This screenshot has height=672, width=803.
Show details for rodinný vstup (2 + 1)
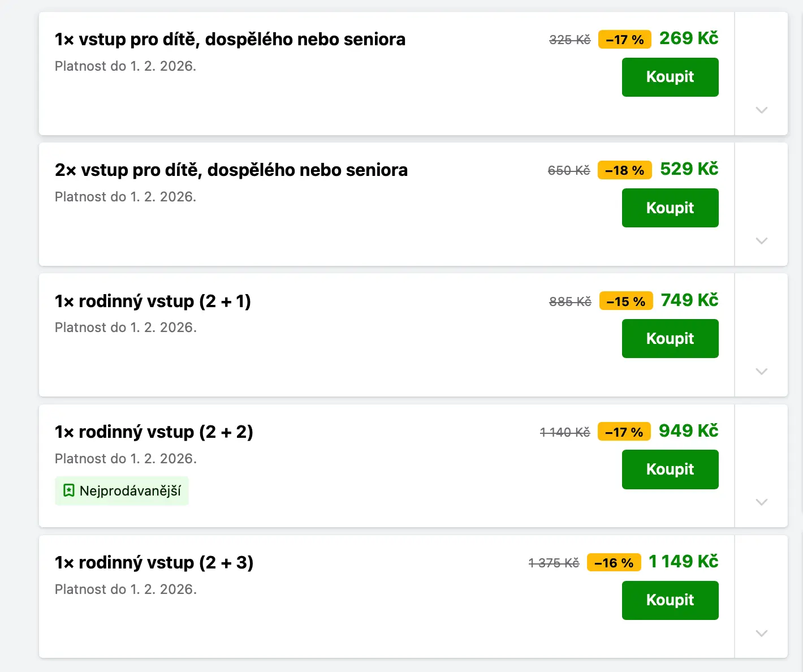click(761, 371)
